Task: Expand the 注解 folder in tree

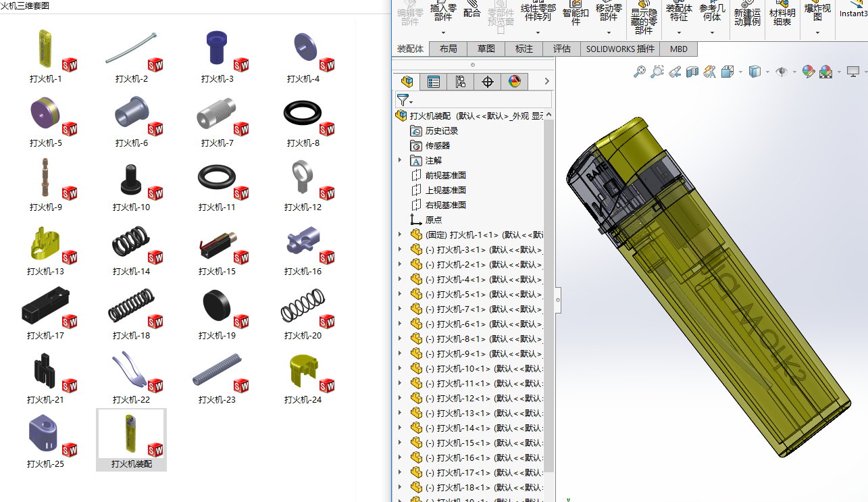Action: (400, 160)
